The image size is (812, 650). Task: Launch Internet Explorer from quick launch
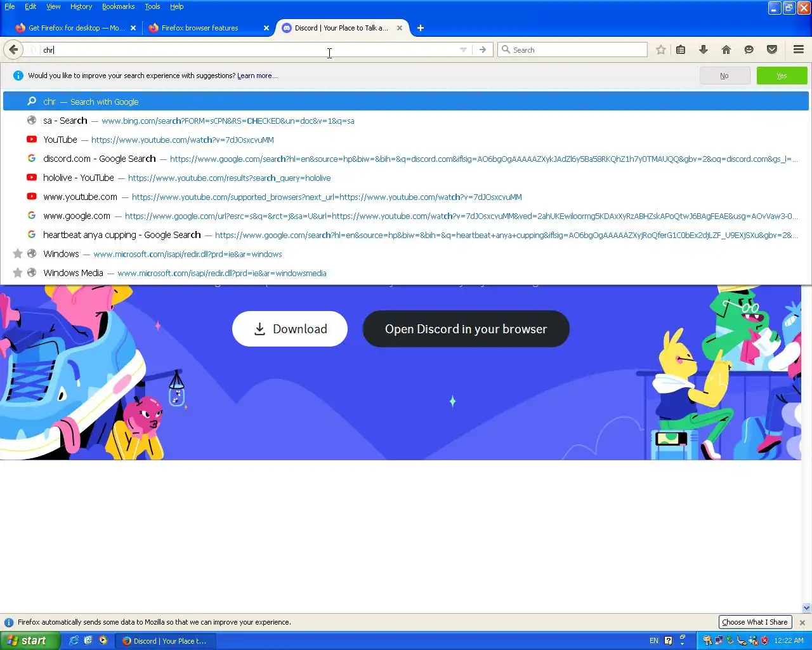pos(74,640)
